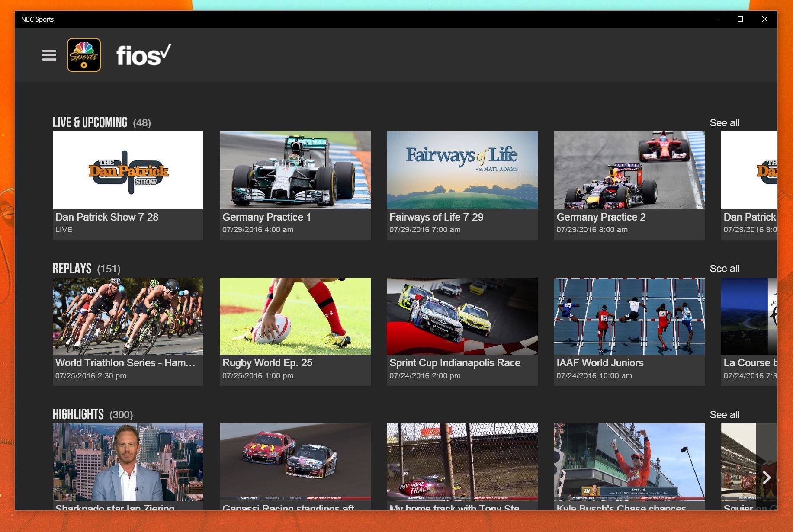The width and height of the screenshot is (793, 532).
Task: Open My home track with Tony Stewart clip
Action: click(462, 462)
